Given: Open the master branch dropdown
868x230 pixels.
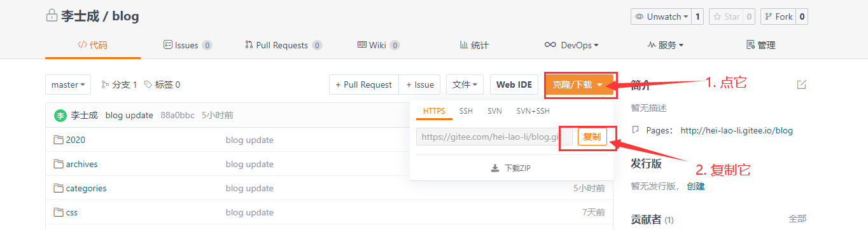Looking at the screenshot, I should click(68, 85).
